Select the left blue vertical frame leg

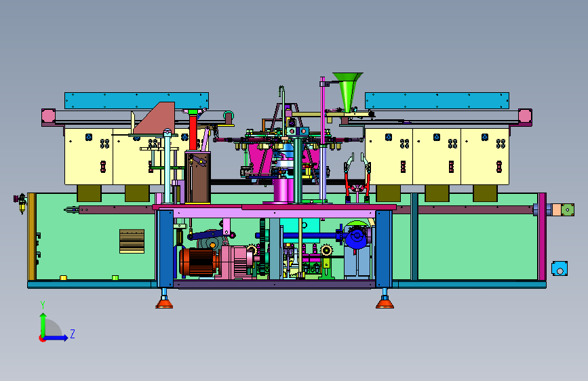tap(165, 248)
